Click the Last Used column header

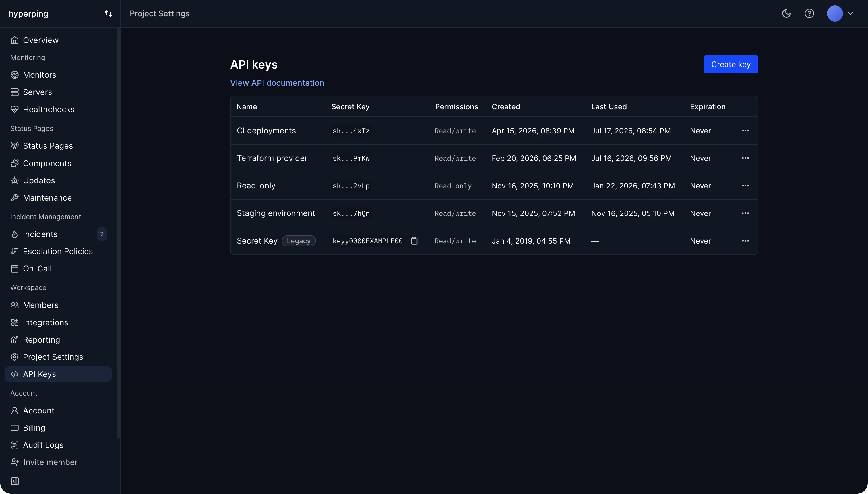[609, 106]
